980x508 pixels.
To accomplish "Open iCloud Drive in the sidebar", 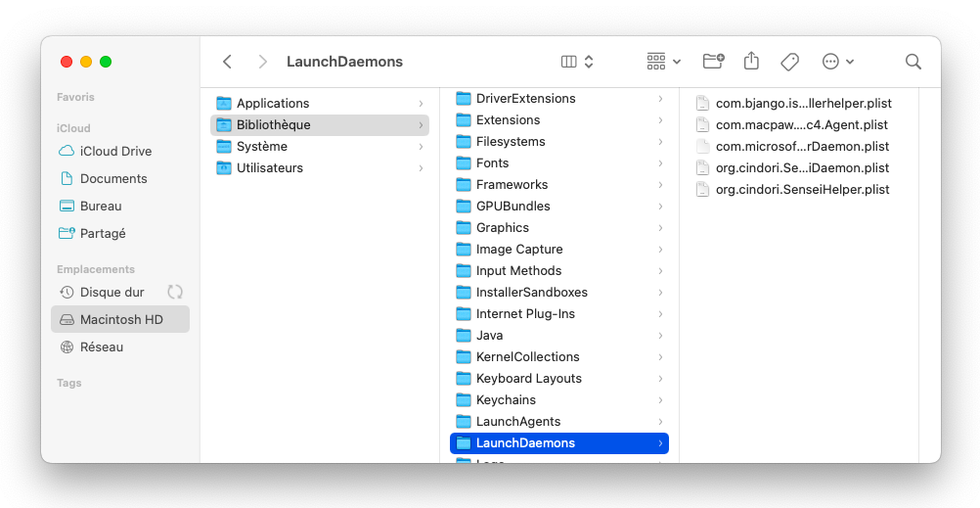I will pyautogui.click(x=115, y=152).
